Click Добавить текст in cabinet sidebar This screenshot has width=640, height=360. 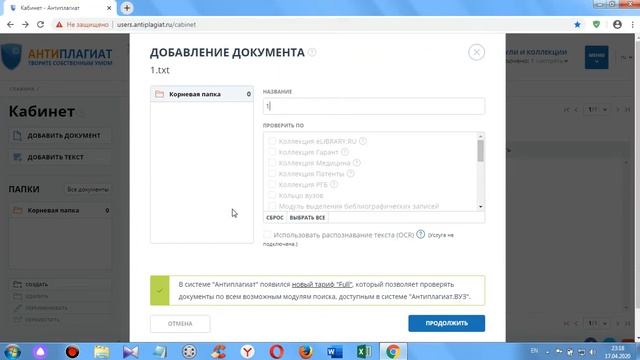(x=60, y=157)
